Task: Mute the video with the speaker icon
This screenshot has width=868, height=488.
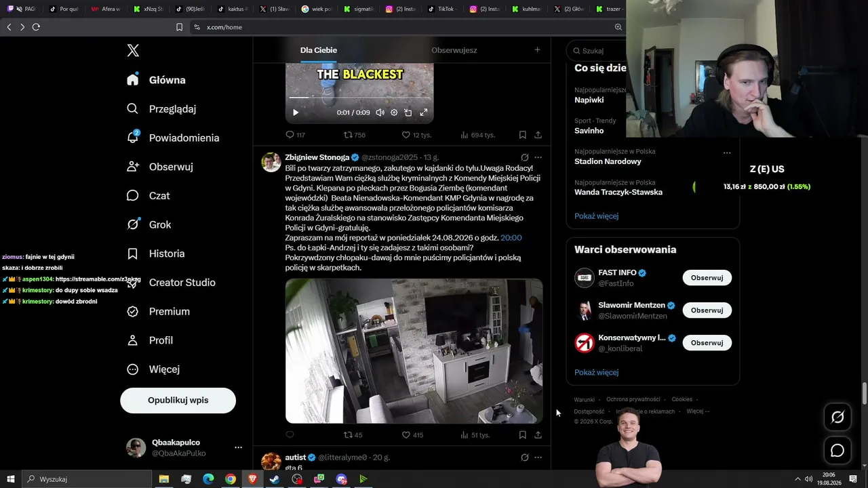Action: [380, 113]
